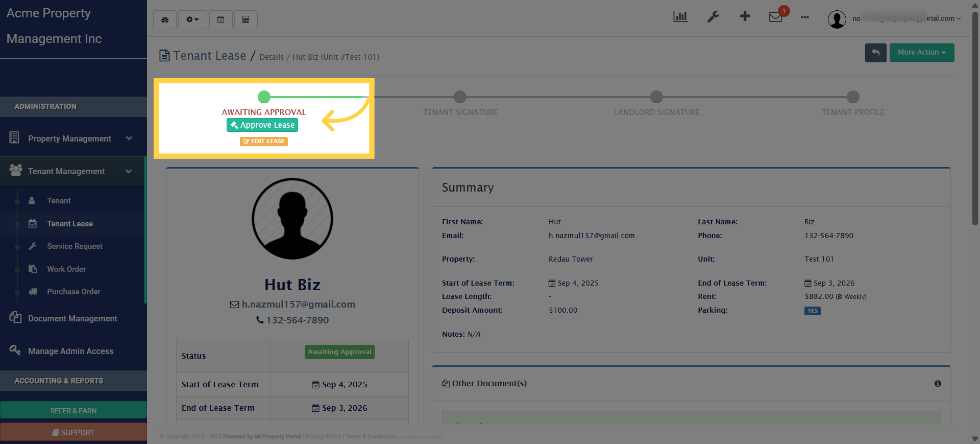The height and width of the screenshot is (444, 980).
Task: Expand the Property Management menu
Action: point(72,138)
